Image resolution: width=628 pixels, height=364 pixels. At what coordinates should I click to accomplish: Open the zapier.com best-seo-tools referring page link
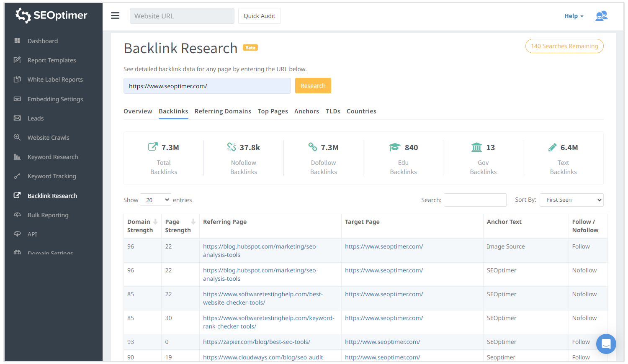click(256, 341)
